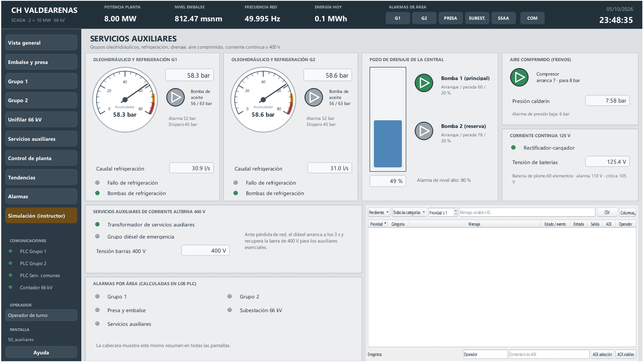Click the alarm message search field
This screenshot has width=644, height=362.
coord(527,212)
